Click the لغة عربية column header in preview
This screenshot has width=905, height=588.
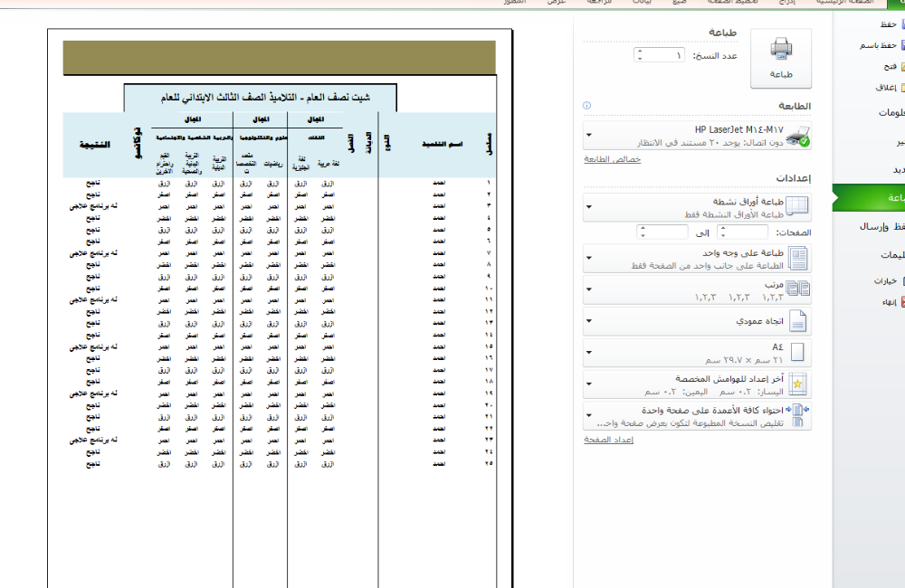click(329, 164)
